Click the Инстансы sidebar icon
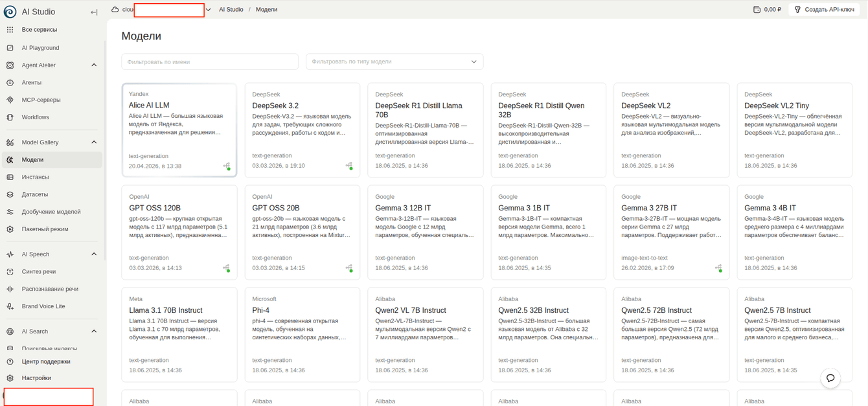The width and height of the screenshot is (868, 406). point(10,177)
